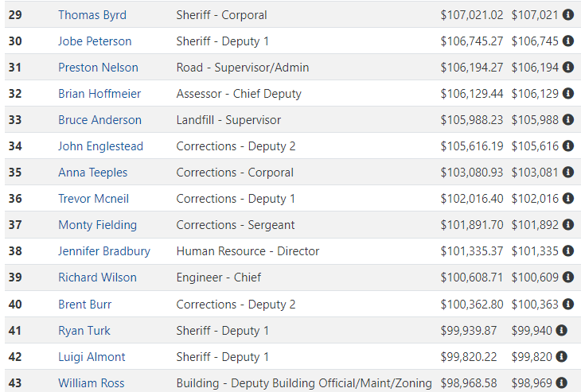The image size is (581, 392).
Task: Click the William Ross link
Action: 92,382
